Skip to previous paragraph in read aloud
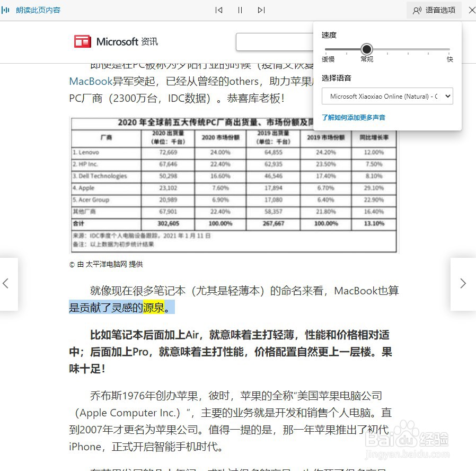Viewport: 476px width, 471px height. (x=219, y=10)
